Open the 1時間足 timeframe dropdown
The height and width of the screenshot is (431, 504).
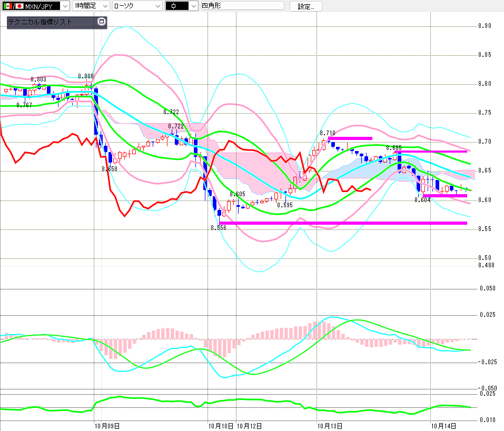tap(91, 6)
